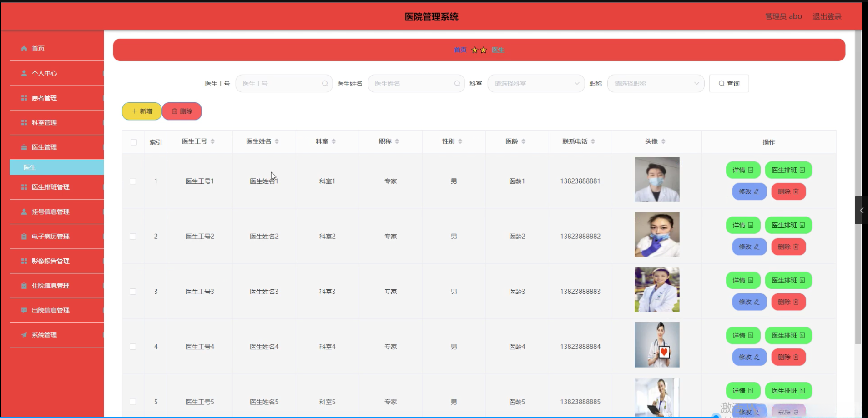Image resolution: width=868 pixels, height=418 pixels.
Task: Click the avatar photo of 医生姓名1
Action: (x=656, y=179)
